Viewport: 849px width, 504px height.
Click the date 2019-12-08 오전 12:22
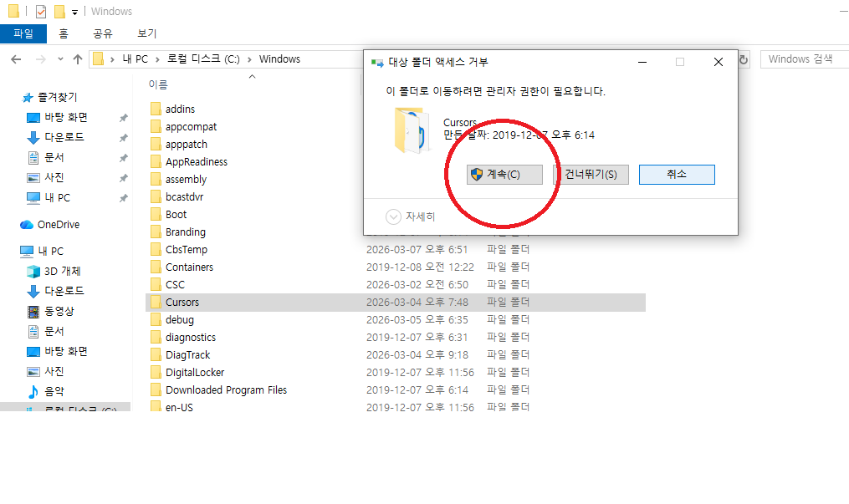(420, 267)
